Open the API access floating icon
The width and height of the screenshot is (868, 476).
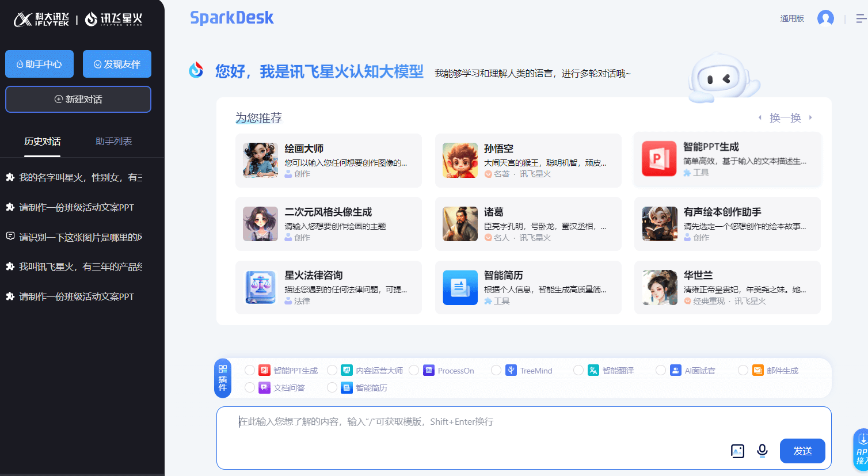861,449
